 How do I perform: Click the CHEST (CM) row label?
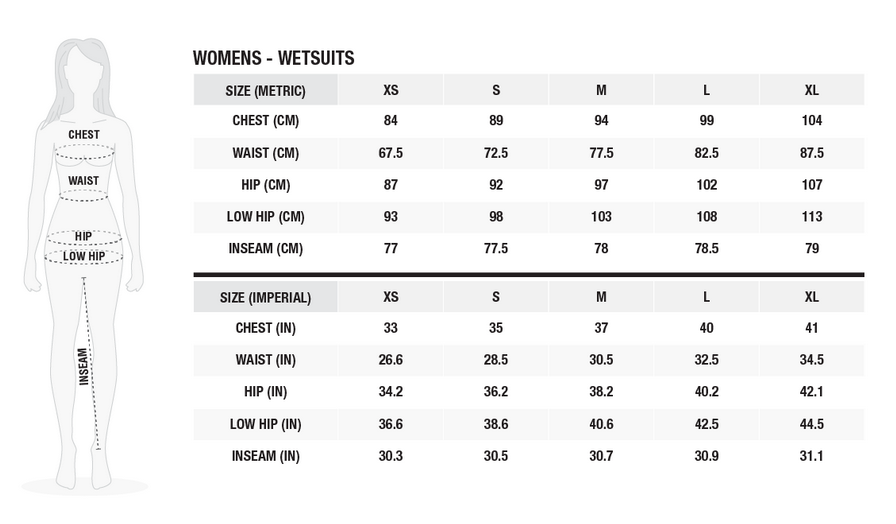pos(265,121)
